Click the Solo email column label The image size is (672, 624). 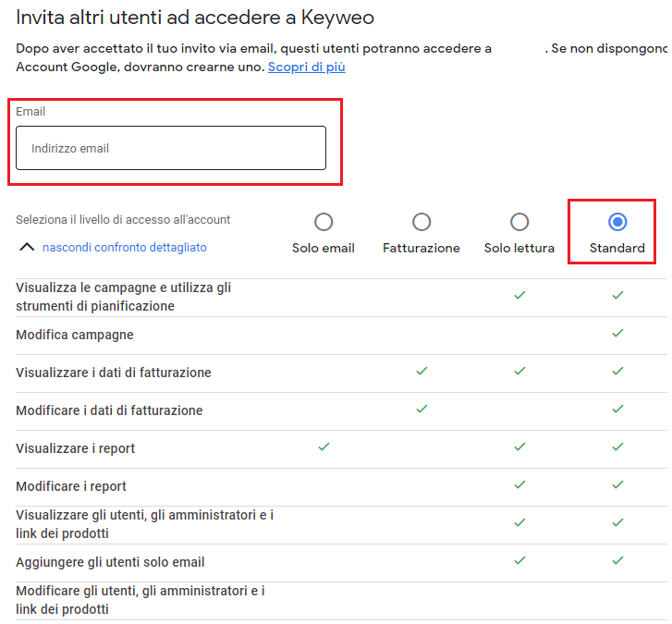(324, 248)
